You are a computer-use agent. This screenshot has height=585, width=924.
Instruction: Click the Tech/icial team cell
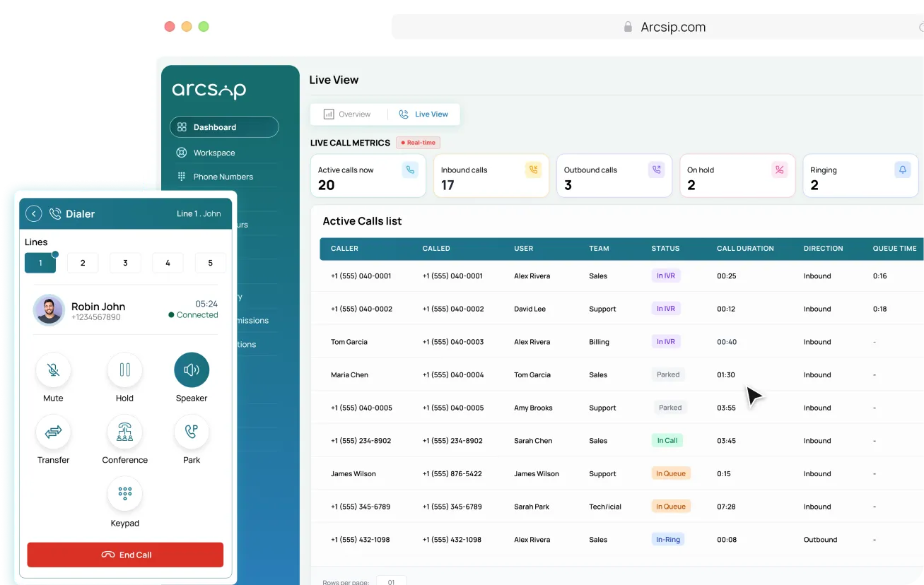point(605,507)
